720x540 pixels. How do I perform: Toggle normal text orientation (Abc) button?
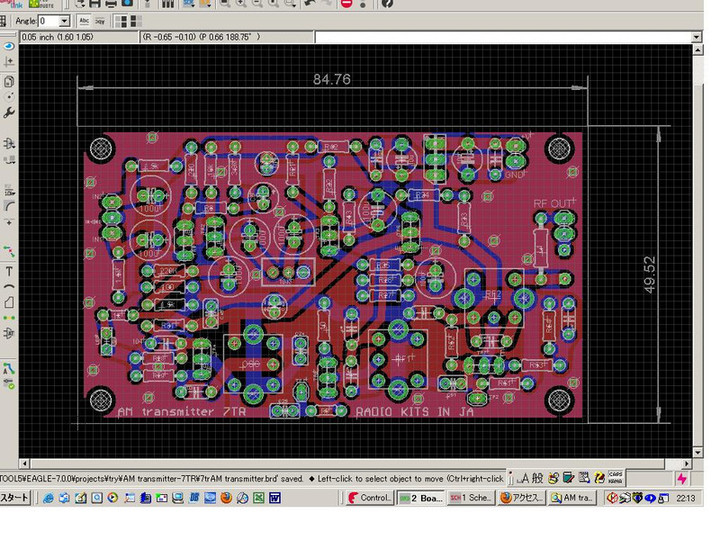pyautogui.click(x=84, y=20)
